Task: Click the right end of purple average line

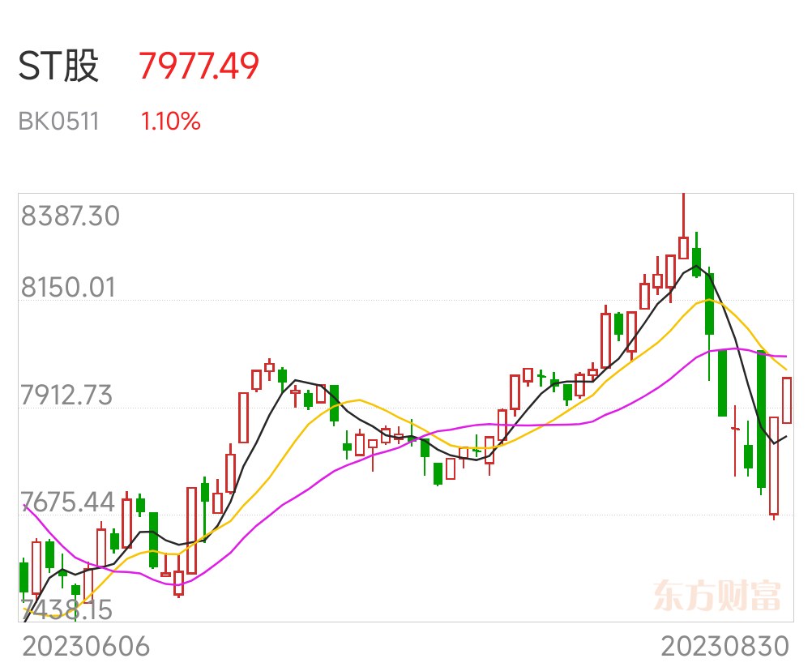Action: pos(785,357)
